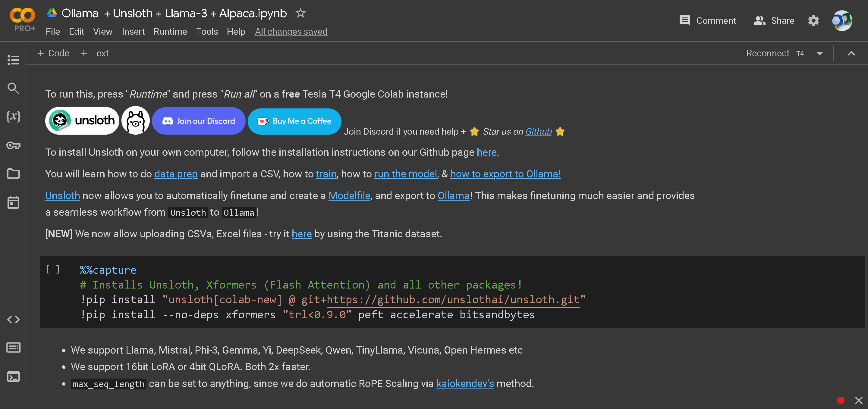Open the Tools menu
Screen dimensions: 868x409
tap(207, 32)
